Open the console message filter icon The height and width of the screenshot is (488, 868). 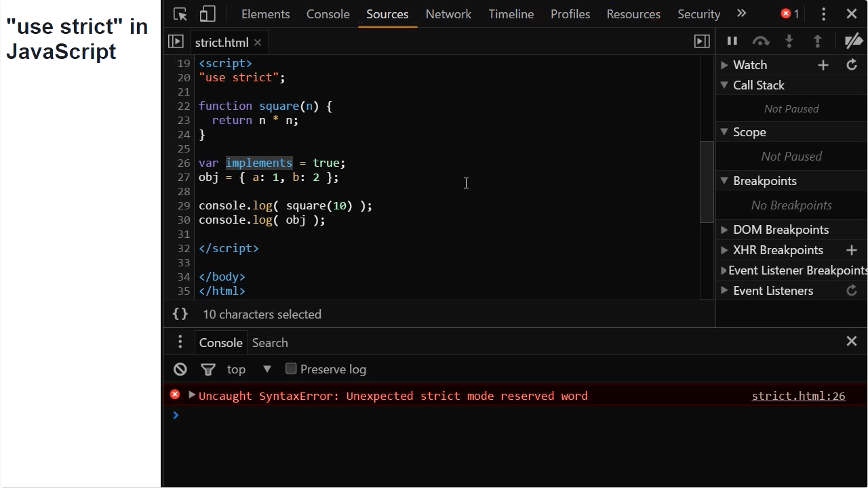click(208, 369)
